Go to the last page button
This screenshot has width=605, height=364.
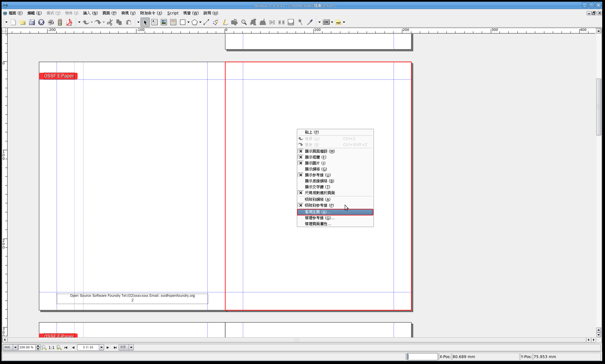[115, 347]
